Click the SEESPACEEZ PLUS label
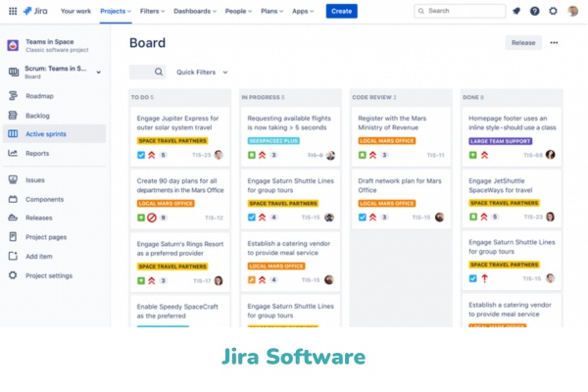 click(x=273, y=141)
